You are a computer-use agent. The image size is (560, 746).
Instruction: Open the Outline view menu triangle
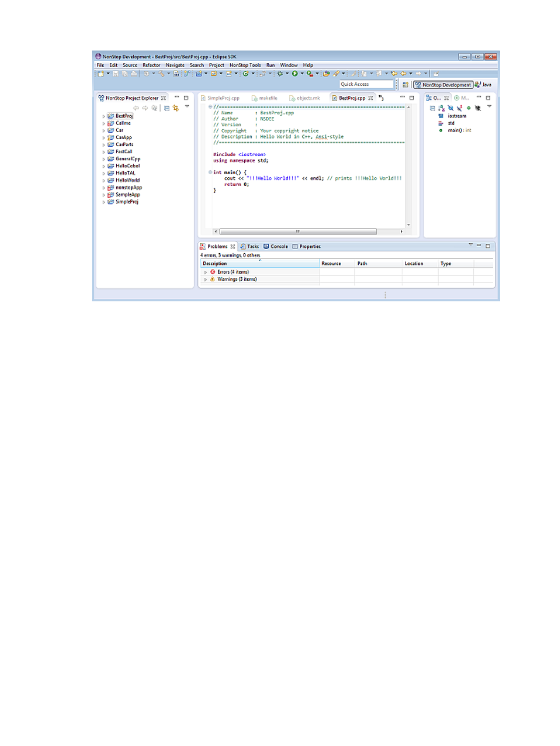pyautogui.click(x=489, y=106)
